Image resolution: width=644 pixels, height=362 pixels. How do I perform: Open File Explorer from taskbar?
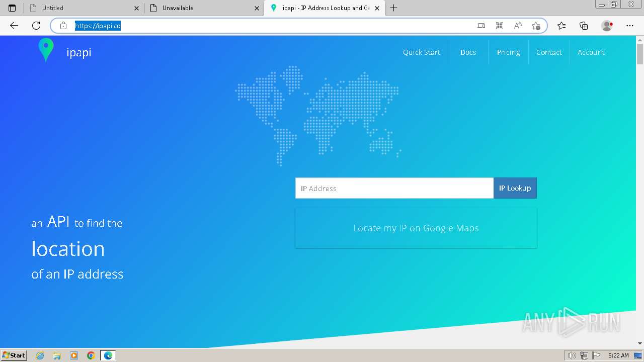pyautogui.click(x=57, y=355)
